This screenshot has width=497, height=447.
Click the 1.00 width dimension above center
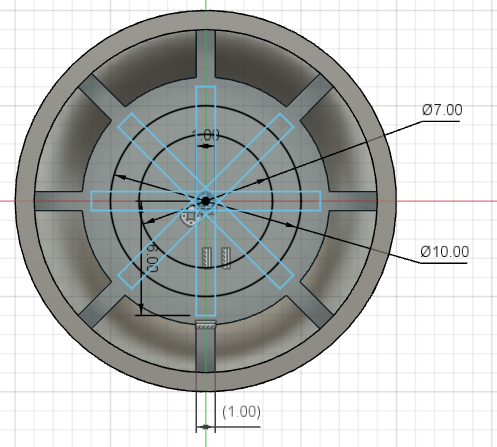pos(206,135)
